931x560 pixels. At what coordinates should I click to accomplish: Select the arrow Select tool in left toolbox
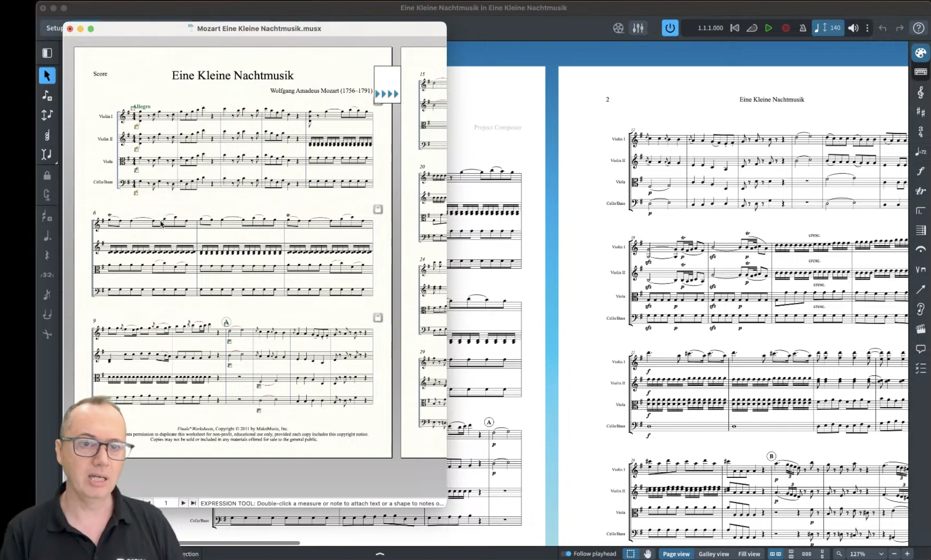point(47,76)
